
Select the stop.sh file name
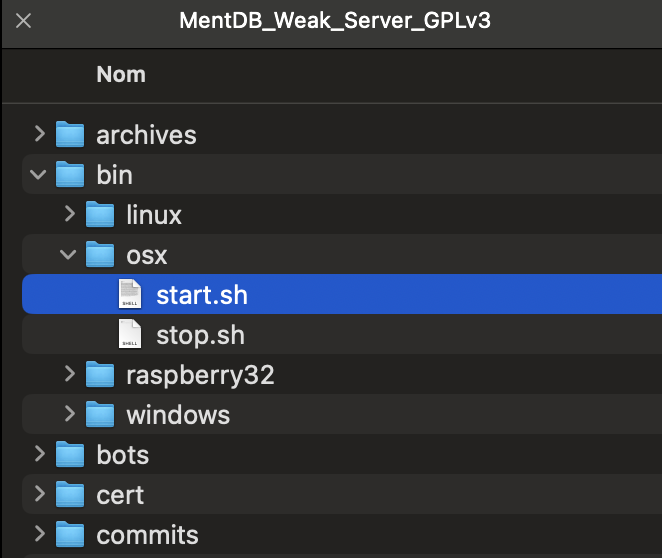[x=200, y=334]
